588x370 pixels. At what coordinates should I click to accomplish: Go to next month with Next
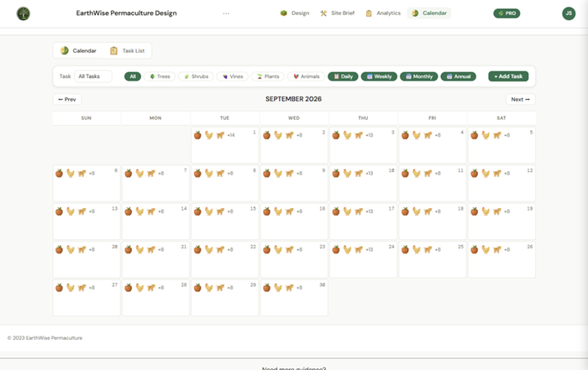point(521,99)
